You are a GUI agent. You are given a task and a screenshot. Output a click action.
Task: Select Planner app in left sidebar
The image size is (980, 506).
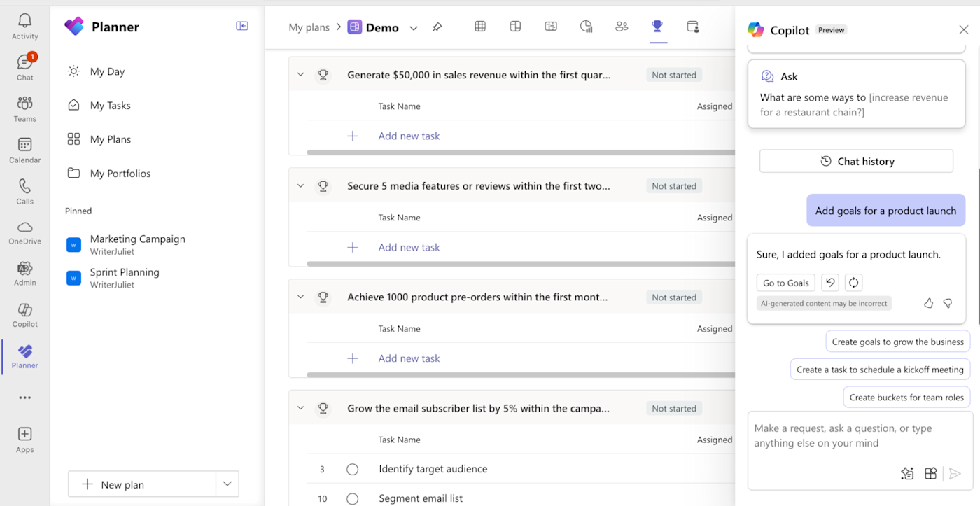(24, 356)
